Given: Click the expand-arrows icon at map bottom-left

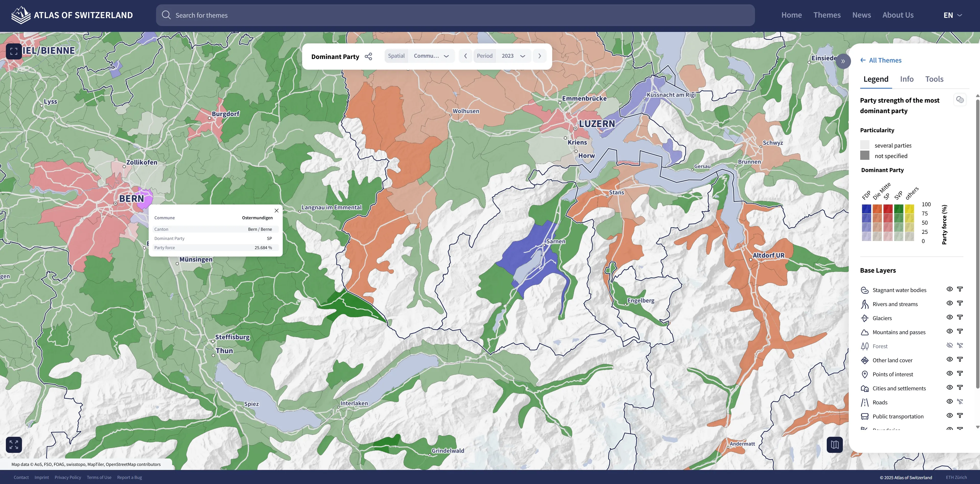Looking at the screenshot, I should [14, 444].
